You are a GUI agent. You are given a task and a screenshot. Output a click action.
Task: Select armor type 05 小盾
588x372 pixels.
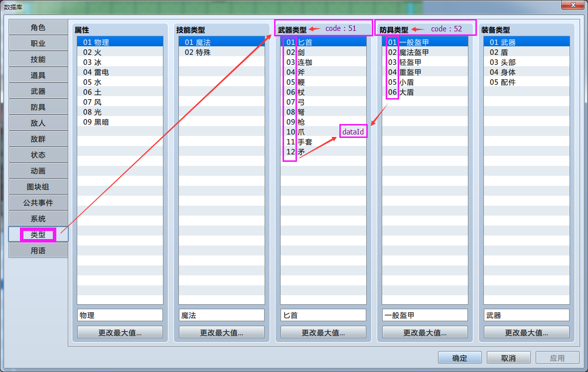coord(425,82)
